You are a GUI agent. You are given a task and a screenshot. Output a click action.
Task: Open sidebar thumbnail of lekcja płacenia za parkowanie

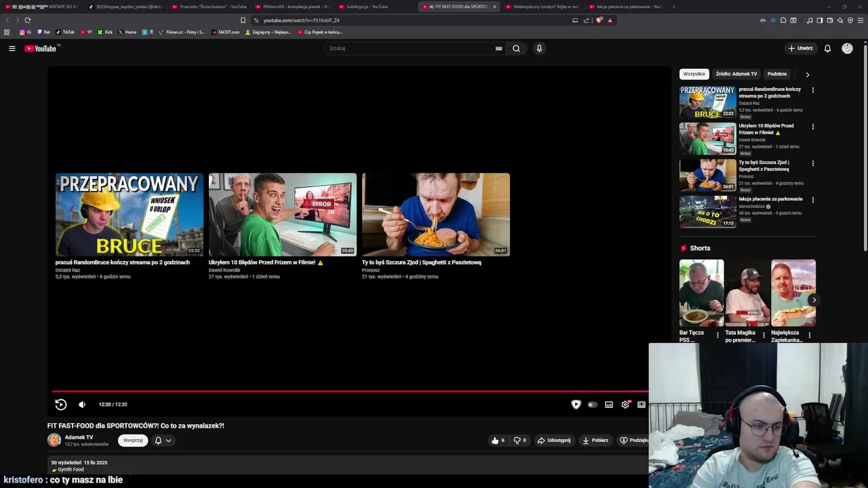tap(707, 211)
